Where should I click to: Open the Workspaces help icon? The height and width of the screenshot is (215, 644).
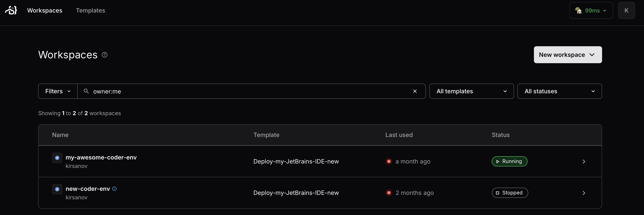coord(105,55)
